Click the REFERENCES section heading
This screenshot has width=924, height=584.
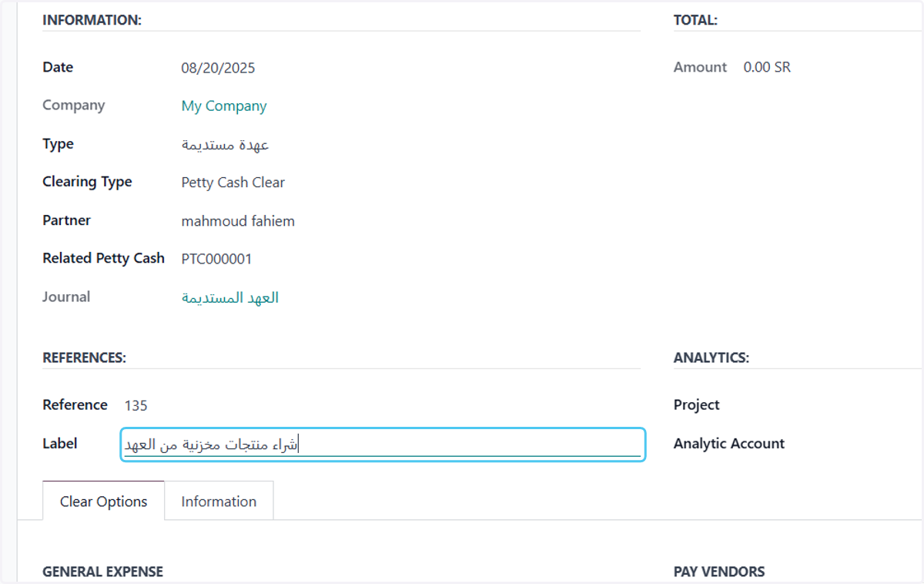(84, 357)
